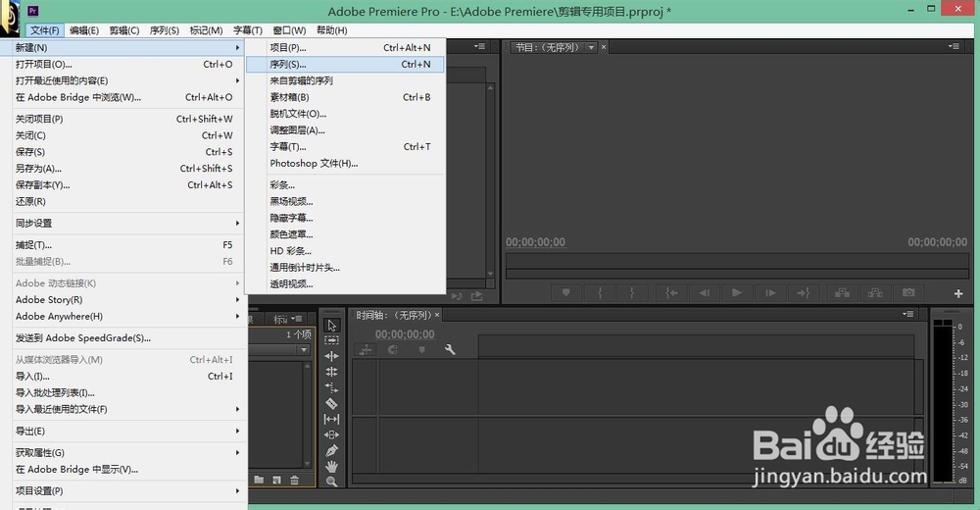Click the program monitor left timecode

pos(536,242)
